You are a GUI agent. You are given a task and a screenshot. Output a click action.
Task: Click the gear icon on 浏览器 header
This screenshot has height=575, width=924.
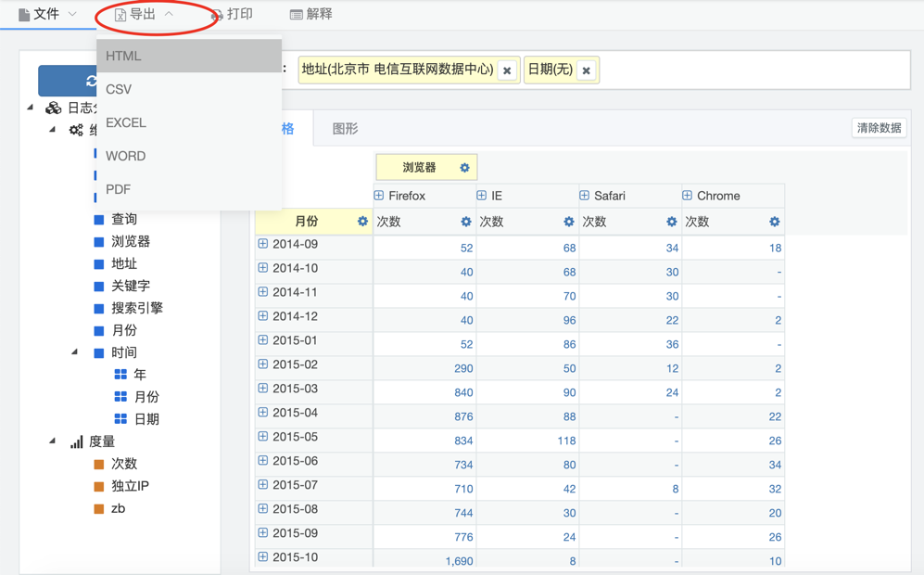click(x=464, y=168)
